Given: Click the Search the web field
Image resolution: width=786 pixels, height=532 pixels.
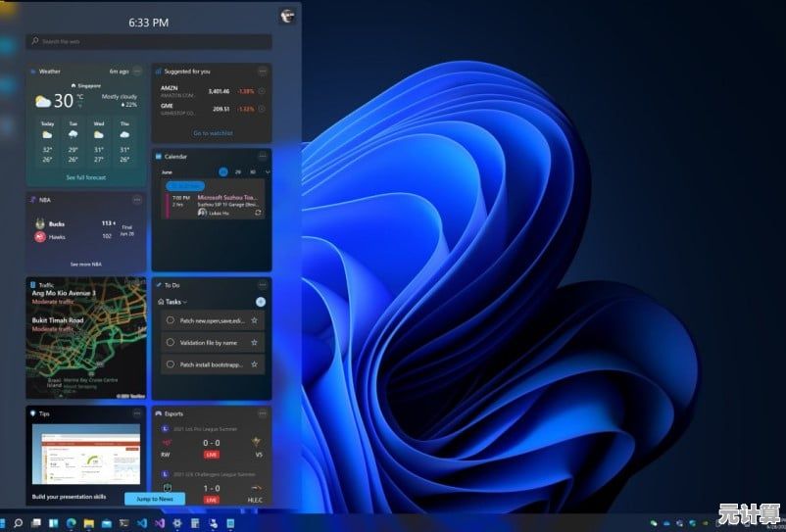Looking at the screenshot, I should 149,41.
